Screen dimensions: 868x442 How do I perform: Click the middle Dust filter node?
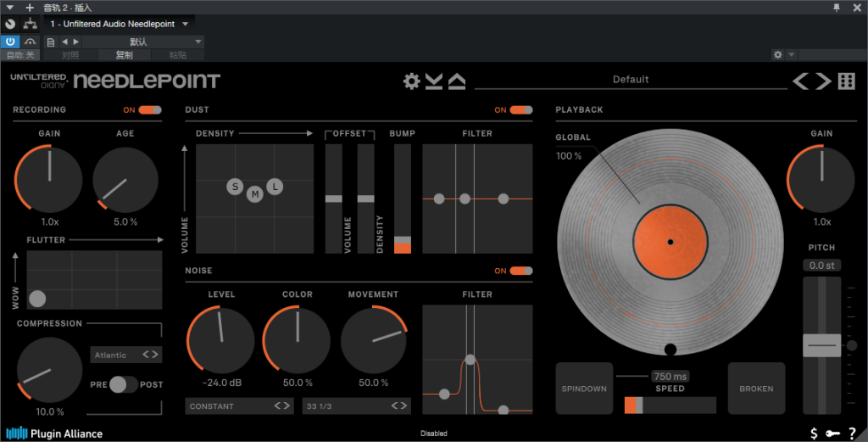coord(465,199)
